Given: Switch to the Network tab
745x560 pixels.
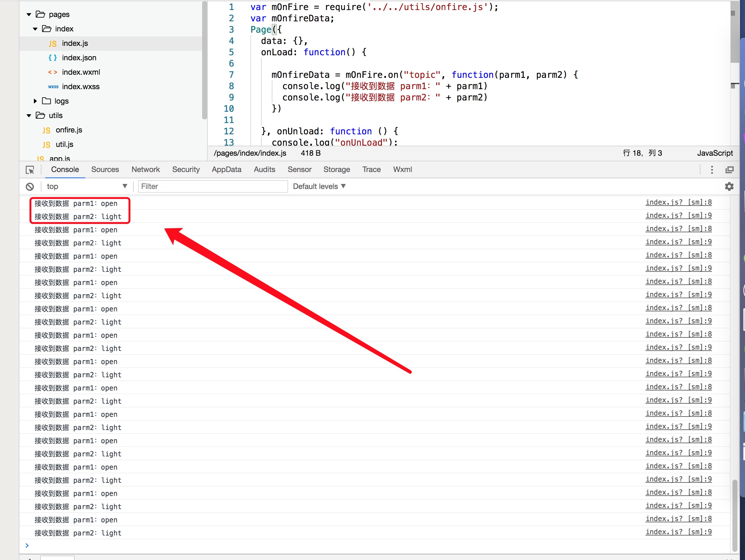Looking at the screenshot, I should tap(146, 170).
